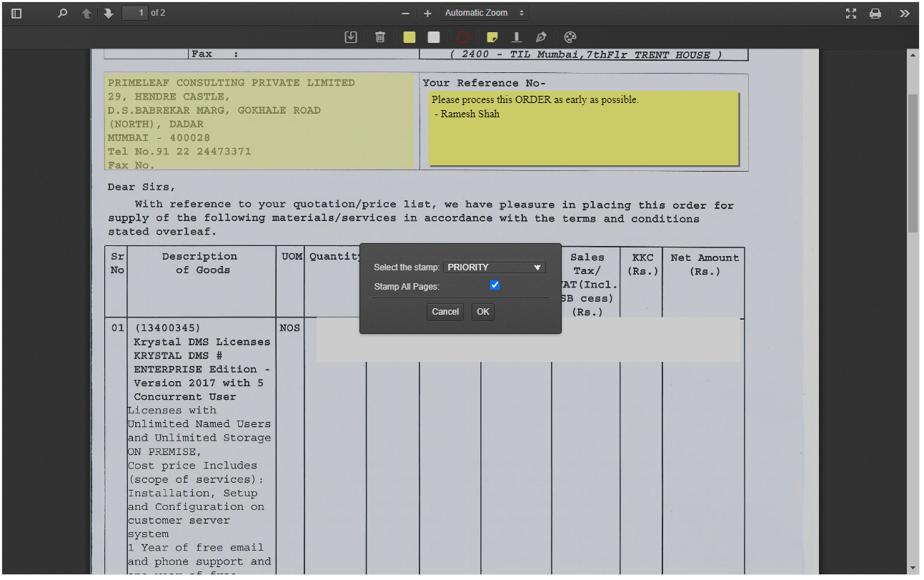Viewport: 924px width, 580px height.
Task: Click the highlighted PRIMELEAF CONSULTING address block
Action: tap(259, 122)
